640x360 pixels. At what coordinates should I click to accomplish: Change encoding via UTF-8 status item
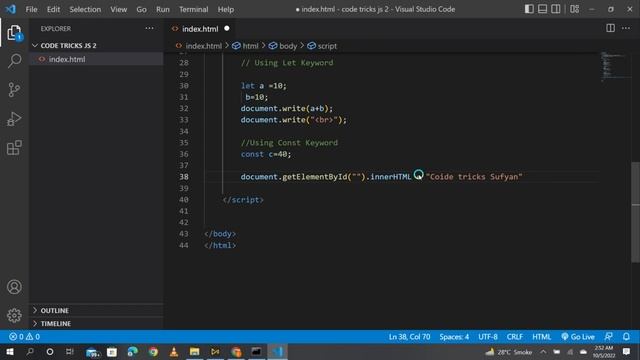[488, 337]
